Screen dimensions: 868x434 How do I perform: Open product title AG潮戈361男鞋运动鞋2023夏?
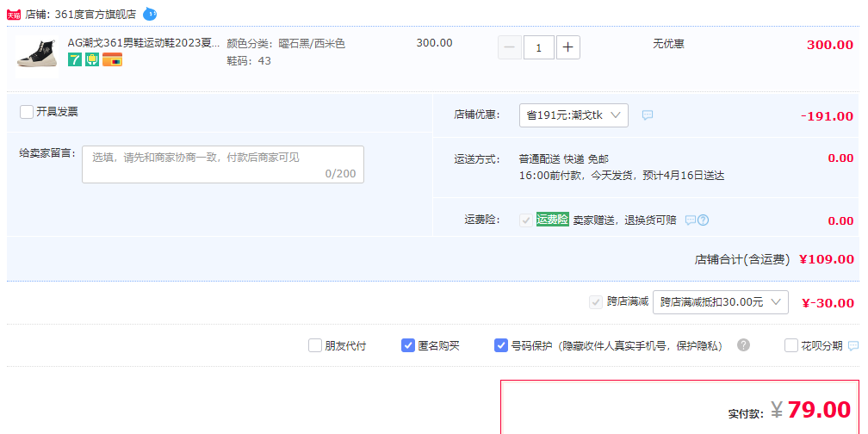pyautogui.click(x=143, y=43)
